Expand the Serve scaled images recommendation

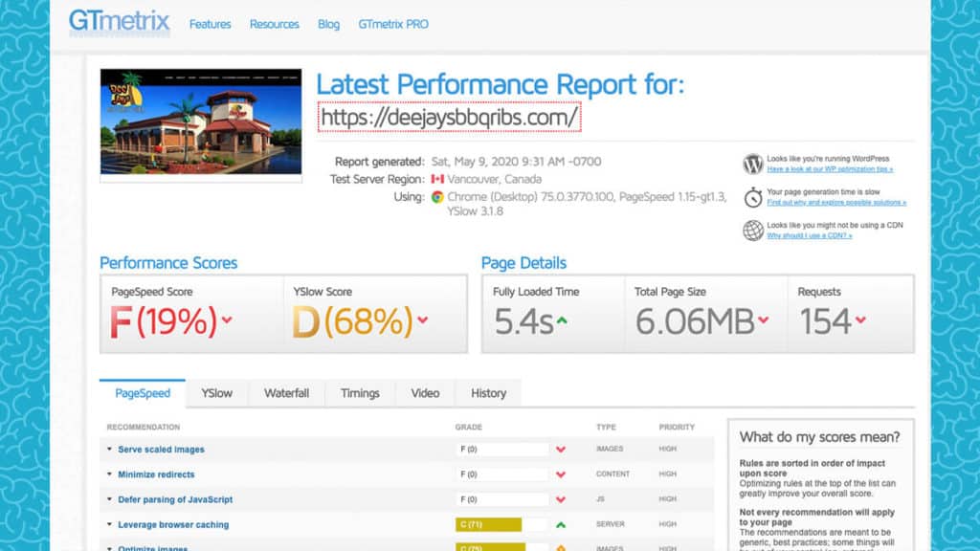click(x=161, y=450)
